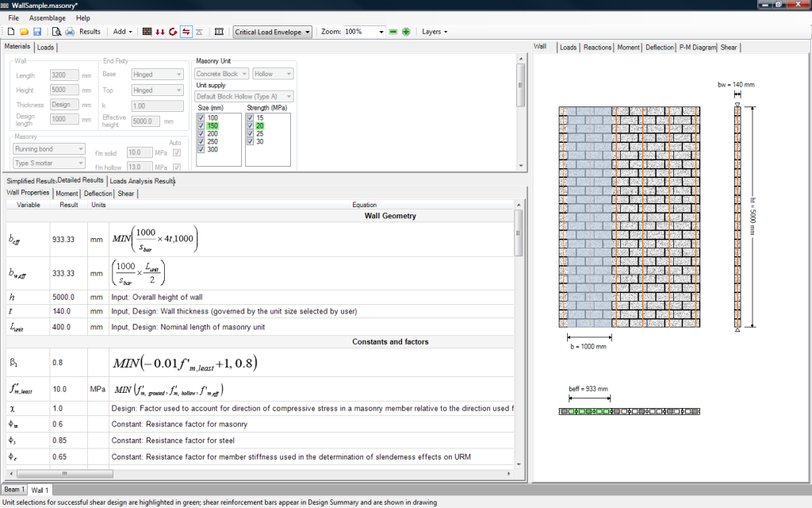Toggle the 20 MPa strength checkbox

click(x=250, y=125)
